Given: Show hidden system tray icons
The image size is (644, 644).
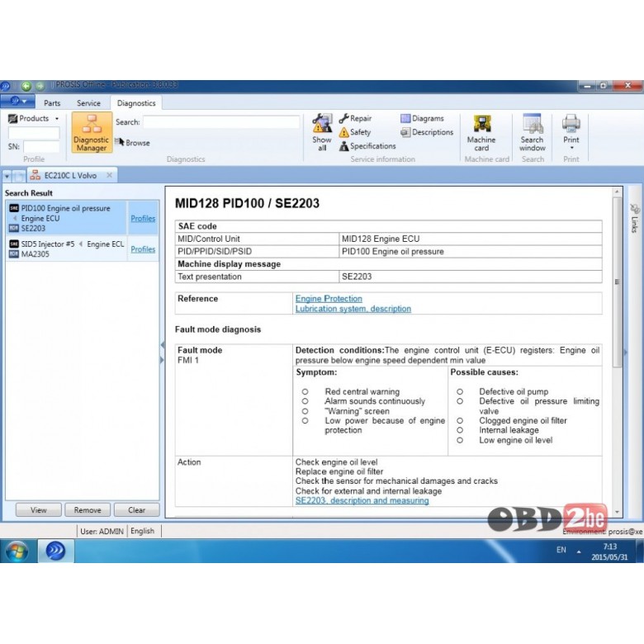Looking at the screenshot, I should coord(579,552).
